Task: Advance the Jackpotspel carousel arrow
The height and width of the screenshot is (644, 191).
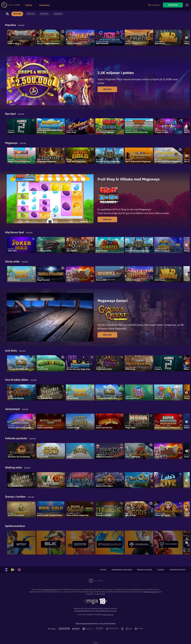Action: 186,422
